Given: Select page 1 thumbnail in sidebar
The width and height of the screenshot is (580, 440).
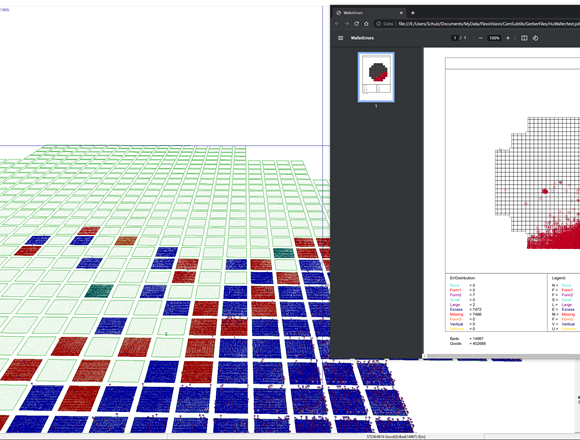Looking at the screenshot, I should click(x=376, y=77).
